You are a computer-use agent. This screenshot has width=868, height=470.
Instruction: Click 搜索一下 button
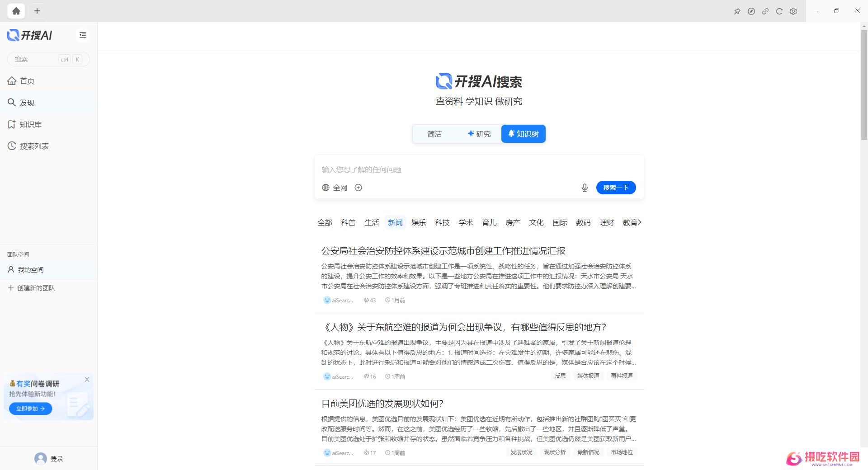(x=616, y=188)
